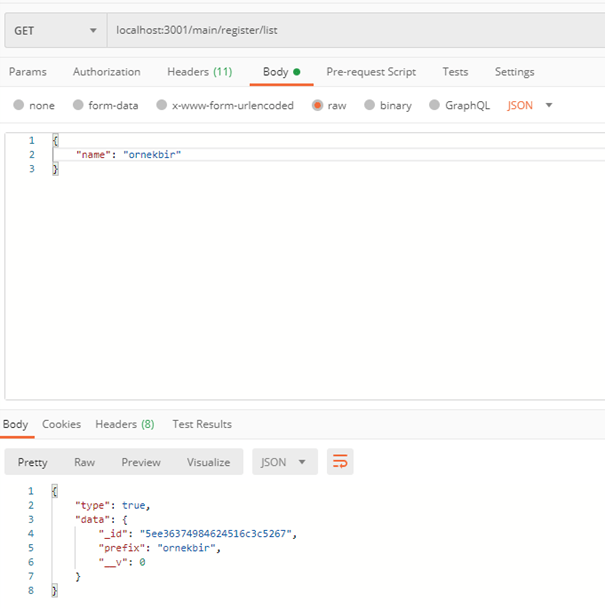Switch response view to Raw
This screenshot has width=605, height=609.
pyautogui.click(x=85, y=462)
